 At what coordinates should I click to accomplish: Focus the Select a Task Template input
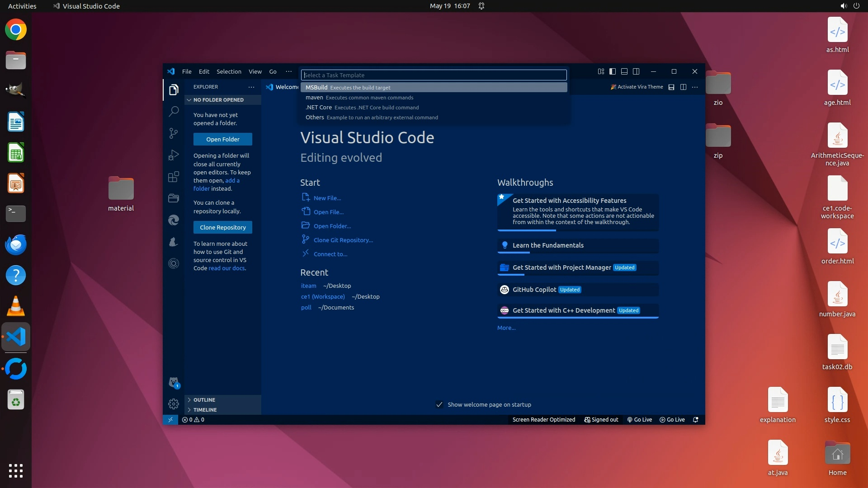click(434, 75)
